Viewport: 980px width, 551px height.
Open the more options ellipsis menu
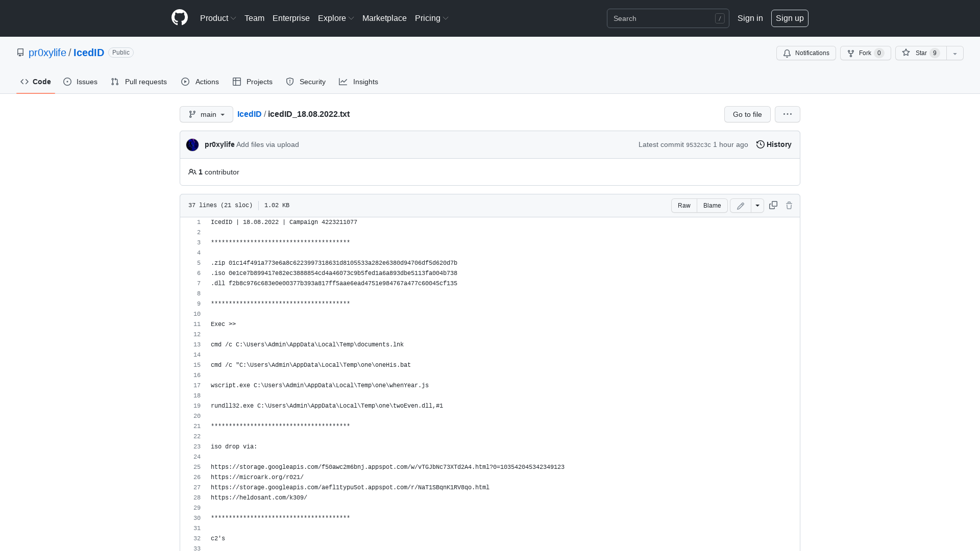(x=787, y=114)
